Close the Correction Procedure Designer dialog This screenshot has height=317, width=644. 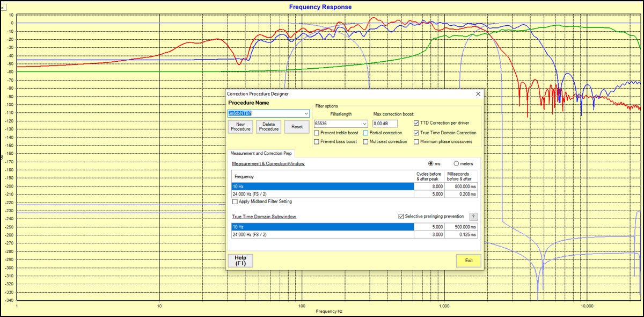pos(478,93)
